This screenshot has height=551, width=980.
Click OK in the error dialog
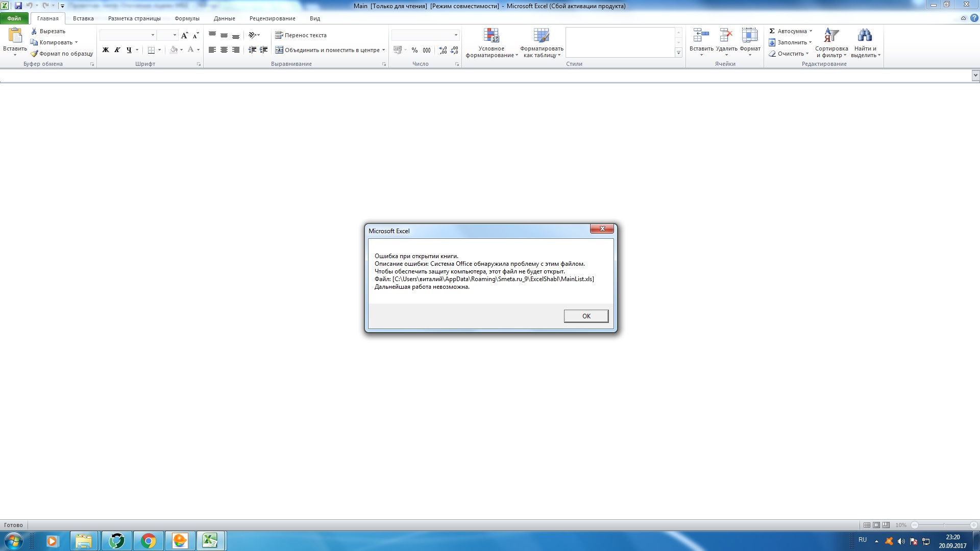tap(586, 316)
